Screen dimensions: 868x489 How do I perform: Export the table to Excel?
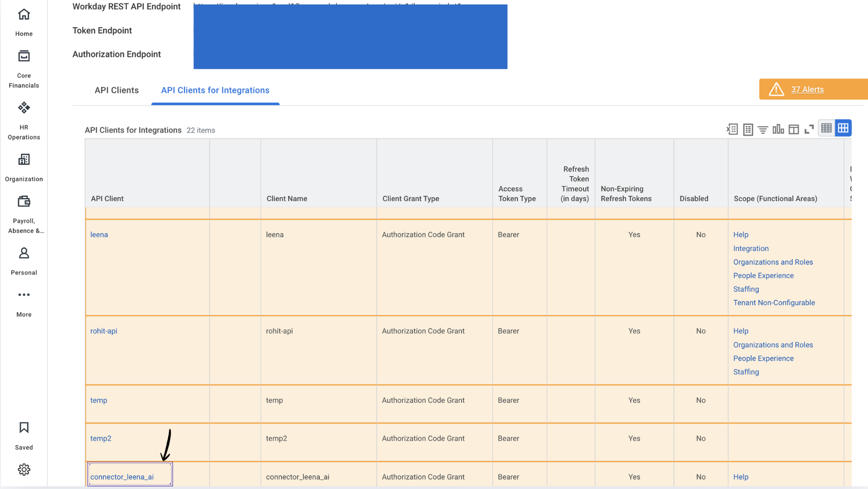[732, 129]
